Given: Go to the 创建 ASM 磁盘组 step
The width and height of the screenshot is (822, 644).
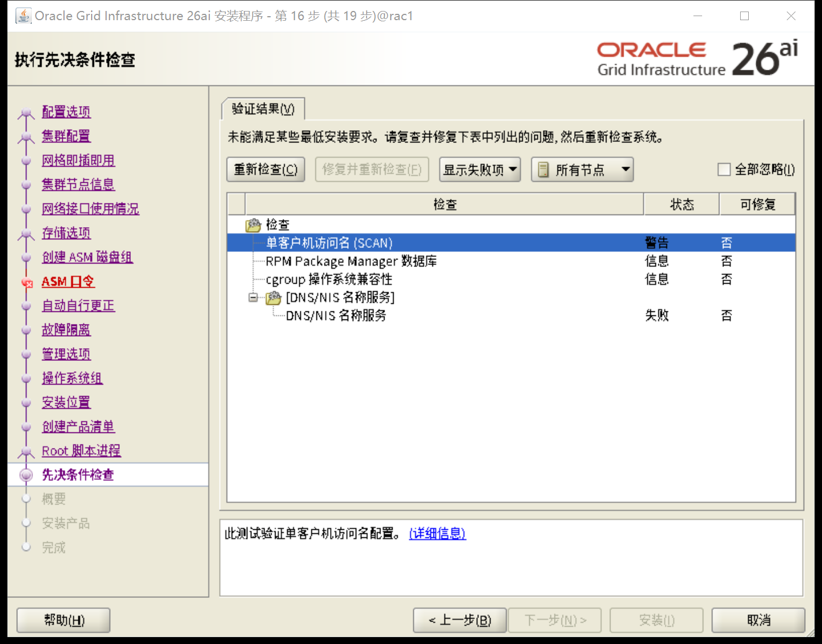Looking at the screenshot, I should click(88, 257).
